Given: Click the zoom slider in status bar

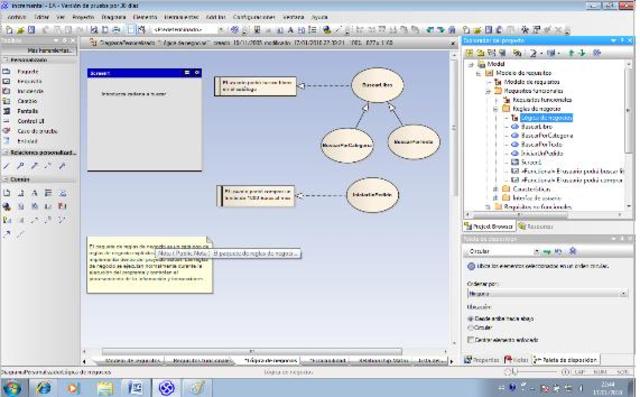Looking at the screenshot, I should coord(536,372).
